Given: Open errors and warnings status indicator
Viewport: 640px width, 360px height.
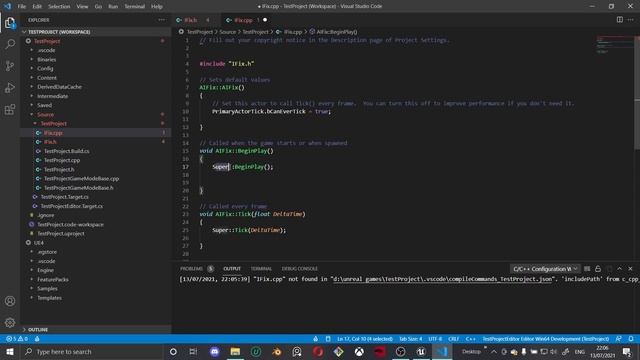Looking at the screenshot, I should (x=17, y=339).
